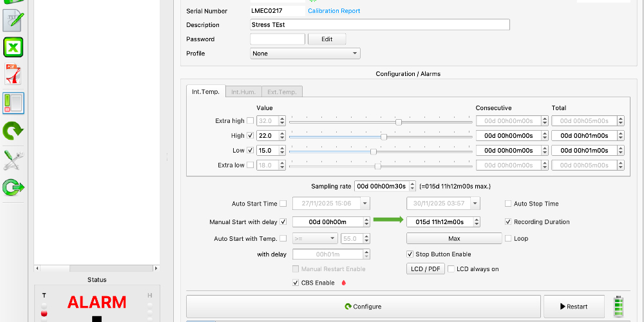Image resolution: width=644 pixels, height=322 pixels.
Task: Adjust the Sampling rate 00d 00h00m30s stepper
Action: pos(412,186)
